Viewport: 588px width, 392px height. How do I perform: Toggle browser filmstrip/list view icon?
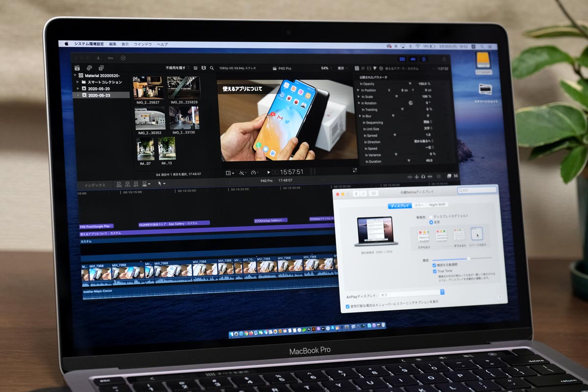196,68
